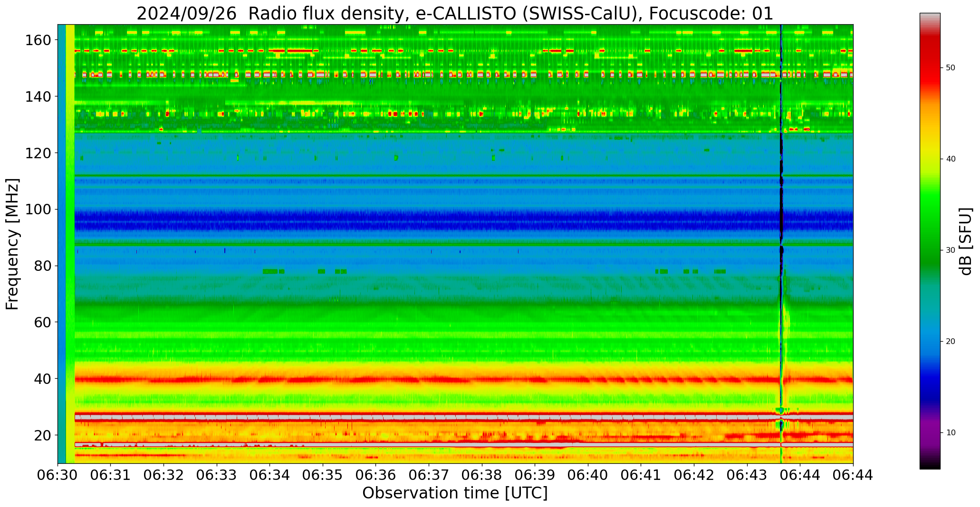Click the 06:37 time tick label
Screen dimensions: 980x507
coord(429,475)
